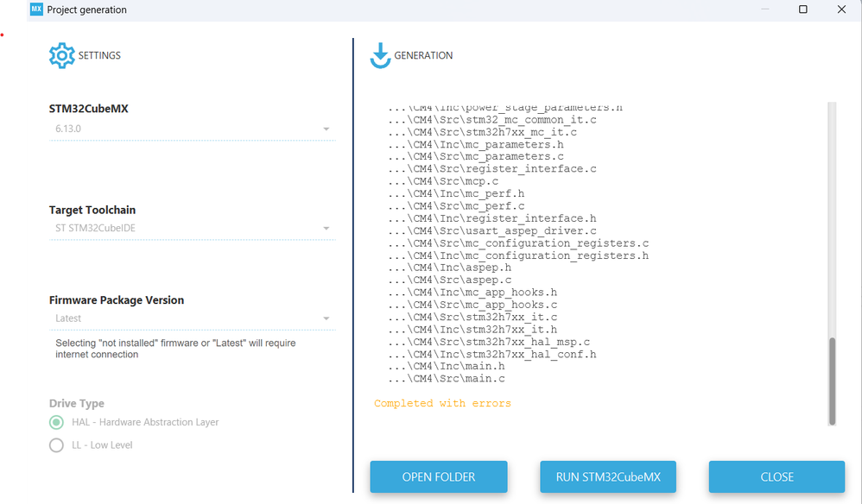862x504 pixels.
Task: Click log line ...\CM4\Inc\mc_configuration_registers.h
Action: [x=518, y=255]
